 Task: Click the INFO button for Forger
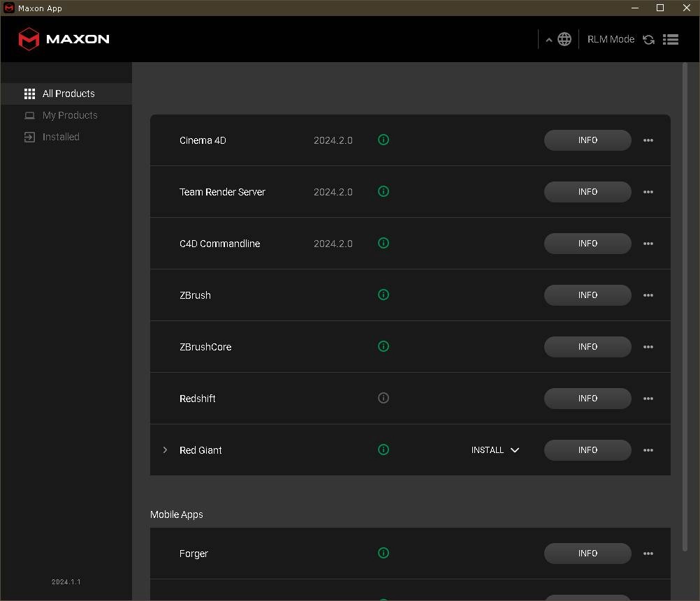pos(588,554)
